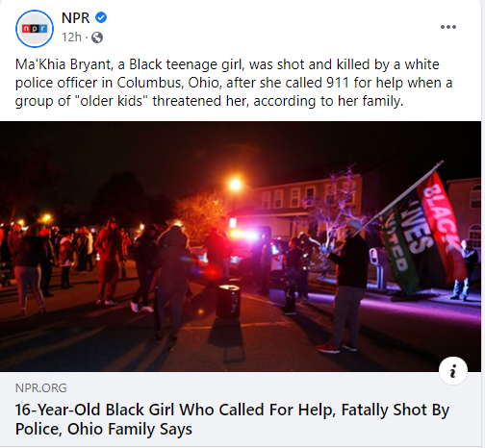Click the "Police, Ohio Family Says" headline line
485x448 pixels.
[x=104, y=429]
